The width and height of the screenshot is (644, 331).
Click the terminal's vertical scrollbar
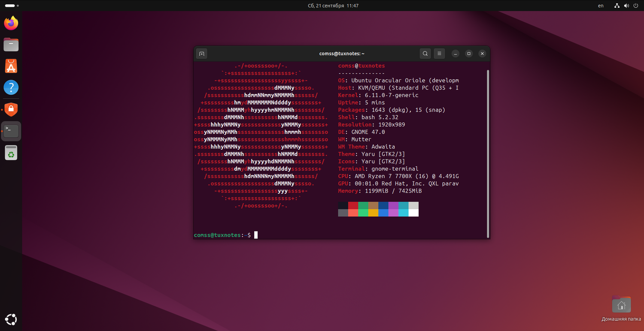488,153
